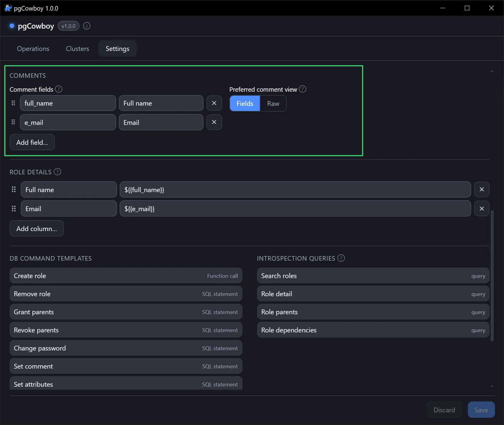Click the Add field... button

(32, 142)
